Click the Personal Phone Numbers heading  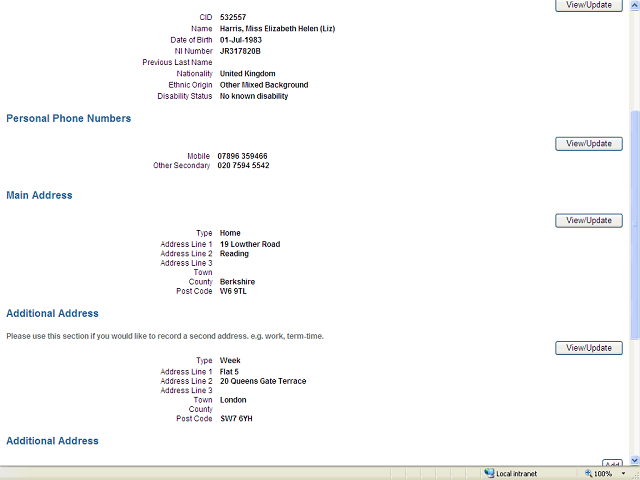click(68, 118)
